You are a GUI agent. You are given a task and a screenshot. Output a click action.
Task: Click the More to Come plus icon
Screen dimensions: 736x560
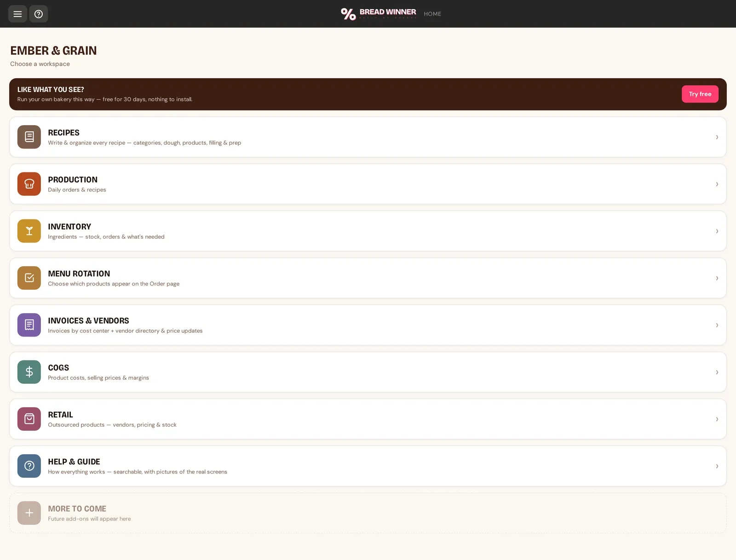[29, 513]
